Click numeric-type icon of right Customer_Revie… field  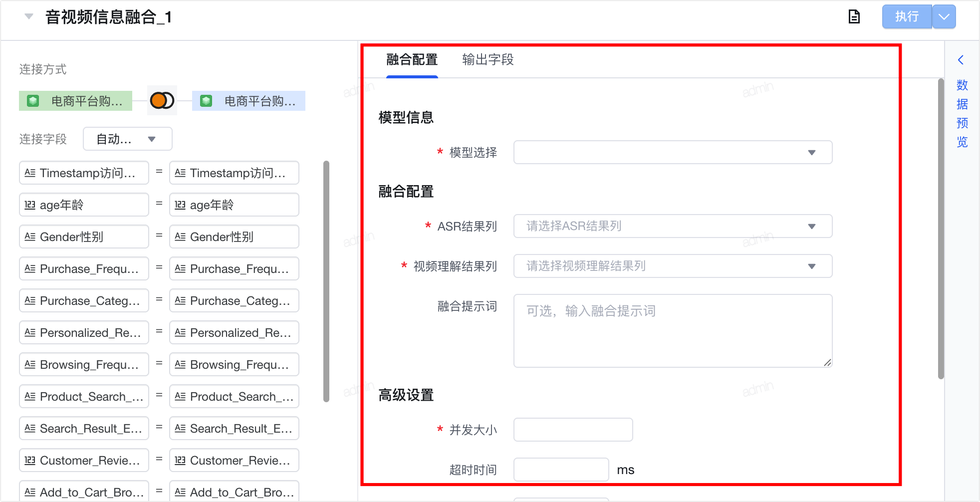click(x=180, y=460)
